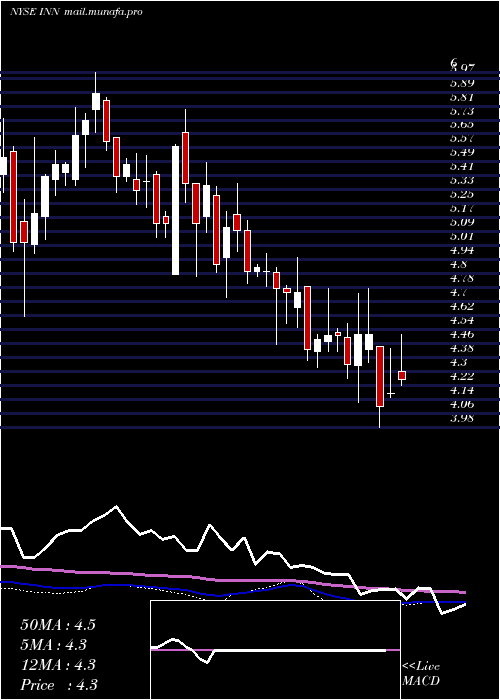Viewport: 500px width, 700px height.
Task: Select the 4.7 price axis label
Action: 460,292
